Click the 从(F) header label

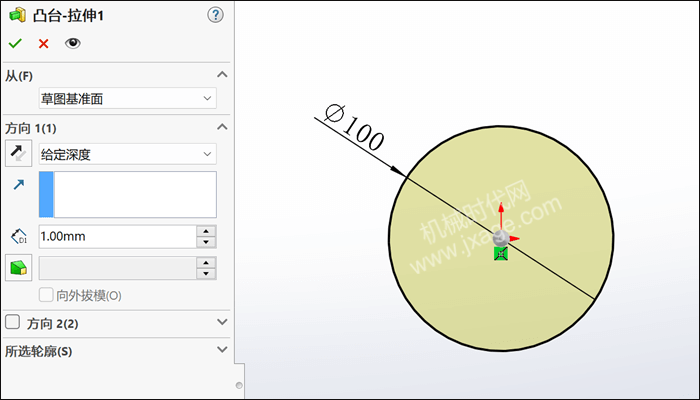[19, 76]
